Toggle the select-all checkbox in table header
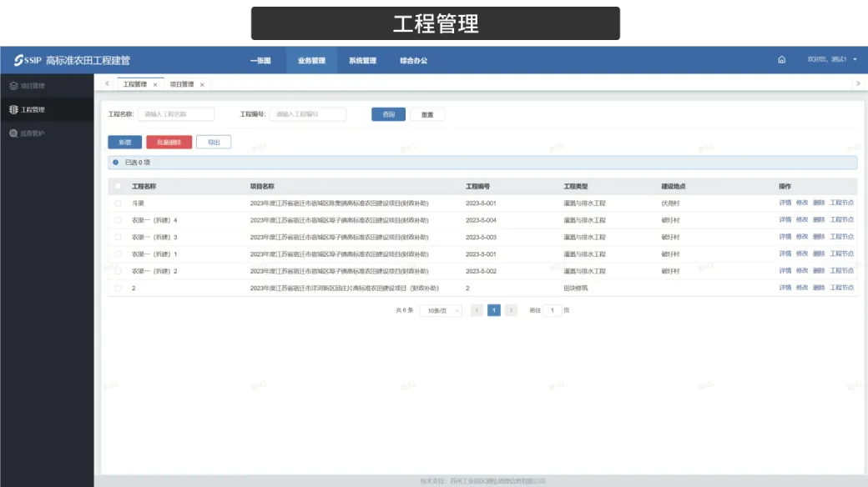Screen dimensions: 868x487 click(x=118, y=187)
